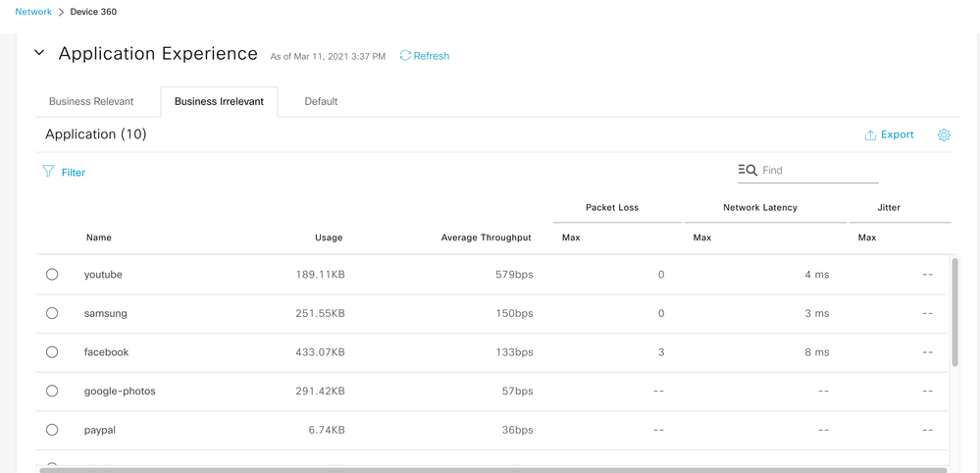Click the Jitter column group header
Viewport: 980px width, 473px height.
tap(888, 207)
